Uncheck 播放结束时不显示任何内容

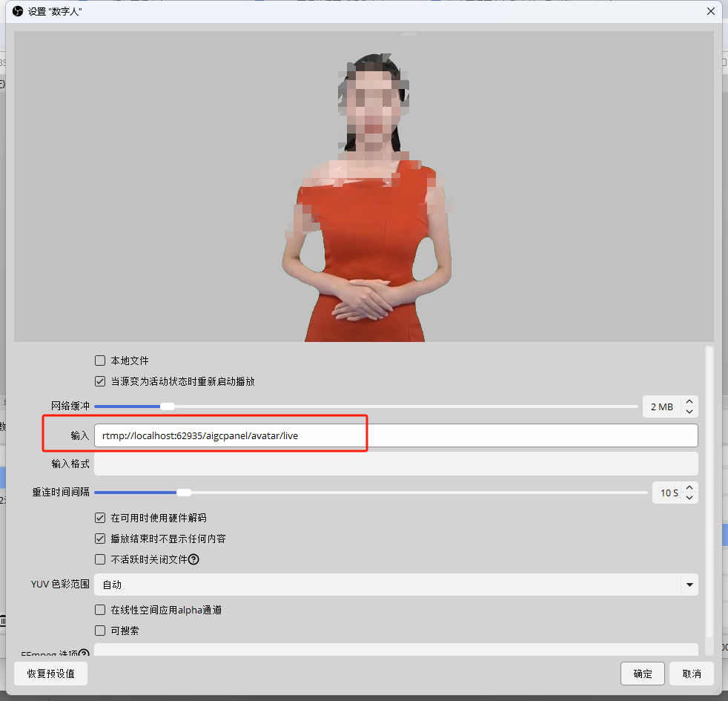tap(100, 539)
